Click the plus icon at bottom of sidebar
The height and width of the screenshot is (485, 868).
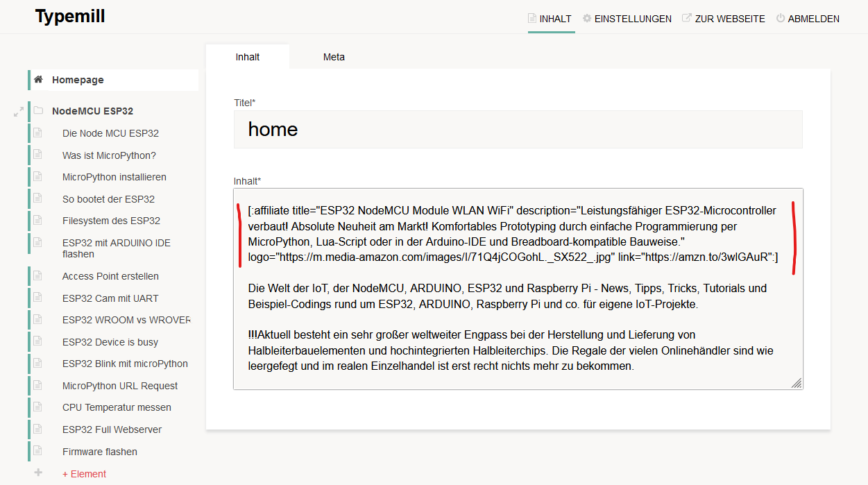pyautogui.click(x=38, y=473)
